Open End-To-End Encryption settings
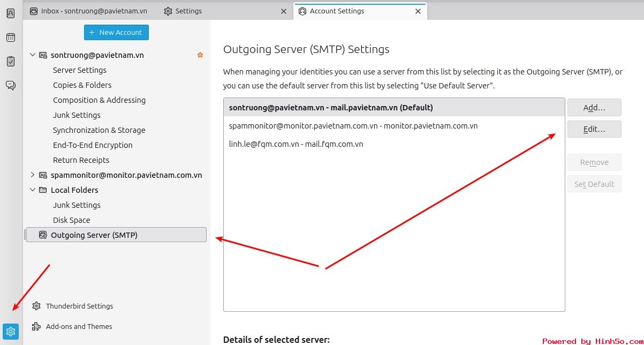This screenshot has height=345, width=644. click(x=93, y=145)
